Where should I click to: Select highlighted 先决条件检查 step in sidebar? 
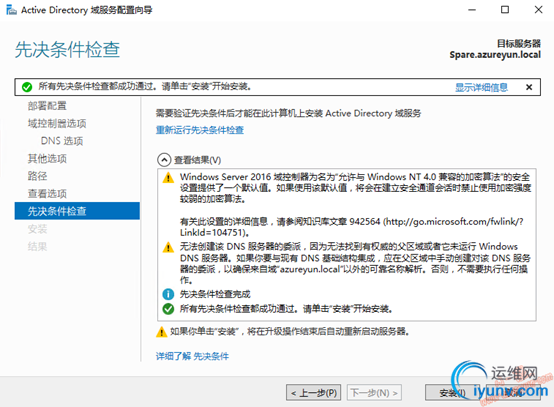click(77, 211)
